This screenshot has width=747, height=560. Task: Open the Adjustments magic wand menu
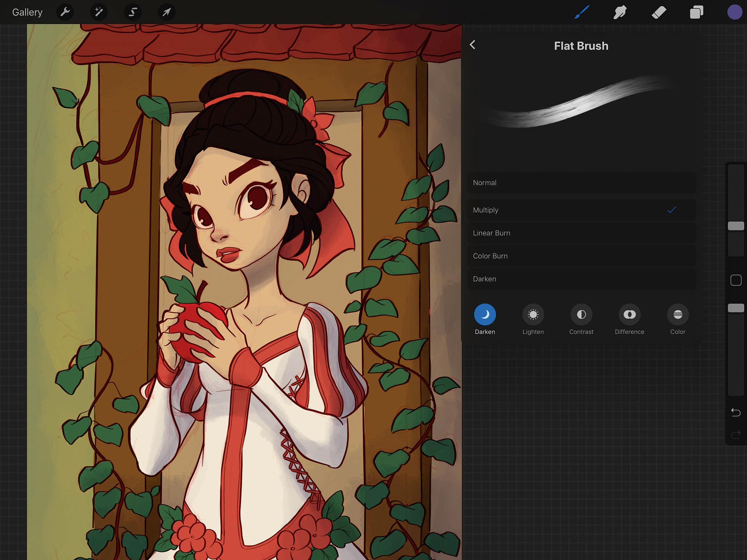99,12
